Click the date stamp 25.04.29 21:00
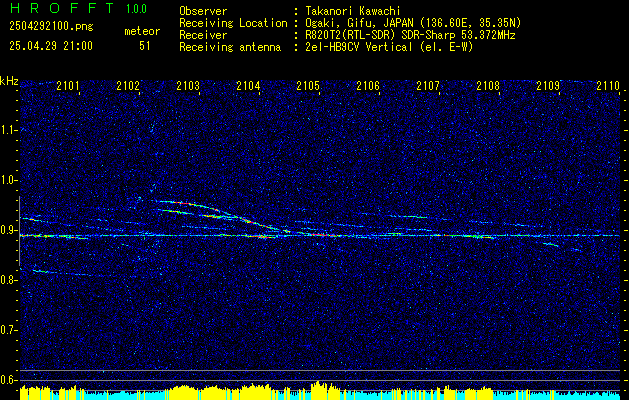This screenshot has height=400, width=629. [51, 46]
